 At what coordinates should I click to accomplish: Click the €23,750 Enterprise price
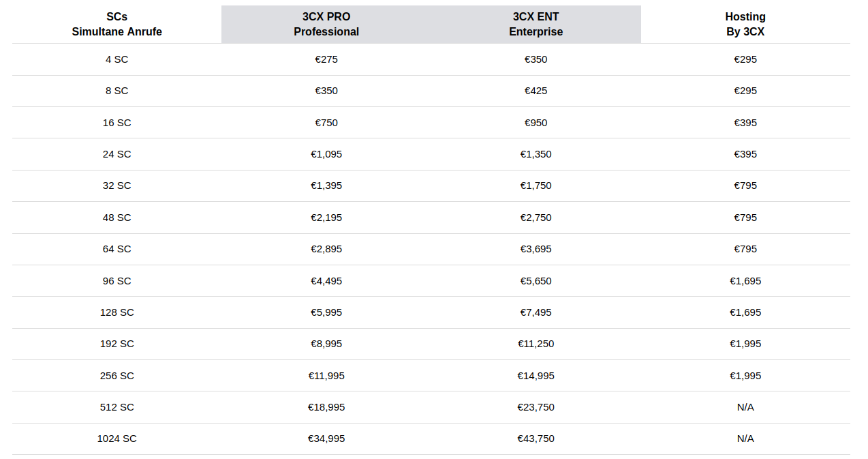click(536, 407)
